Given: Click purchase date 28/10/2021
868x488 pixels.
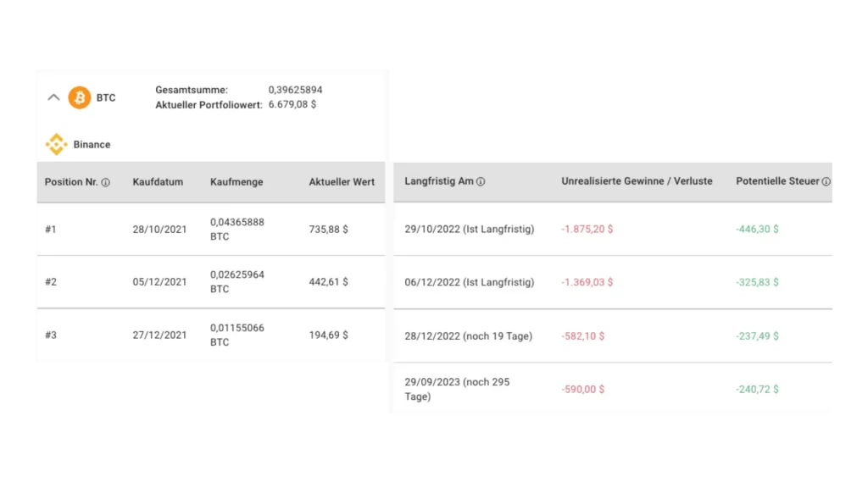Looking at the screenshot, I should pos(159,230).
